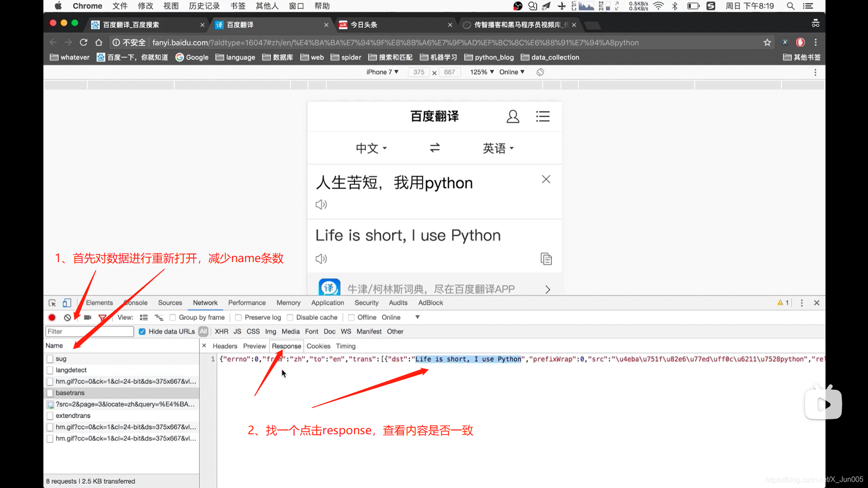Toggle capture screenshots camera icon
Viewport: 868px width, 488px height.
point(88,318)
